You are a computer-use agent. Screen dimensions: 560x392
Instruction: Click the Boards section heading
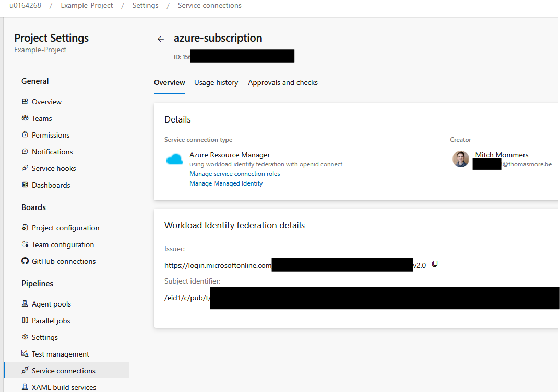33,207
